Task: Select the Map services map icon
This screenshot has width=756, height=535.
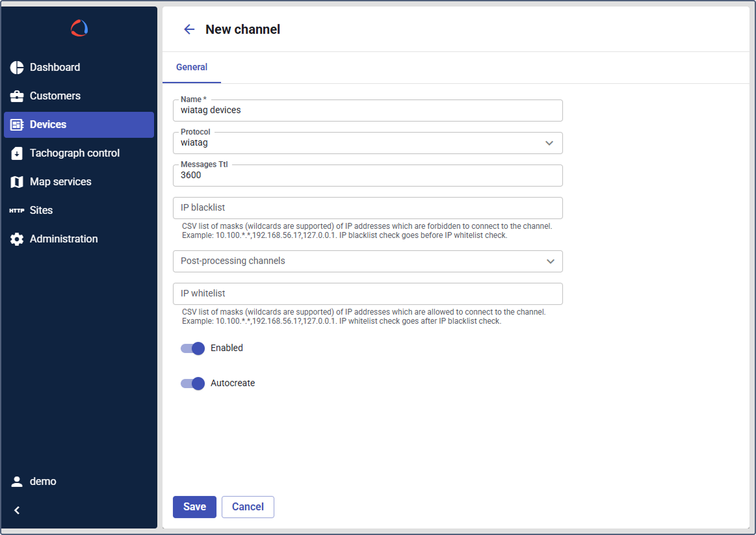Action: (17, 182)
